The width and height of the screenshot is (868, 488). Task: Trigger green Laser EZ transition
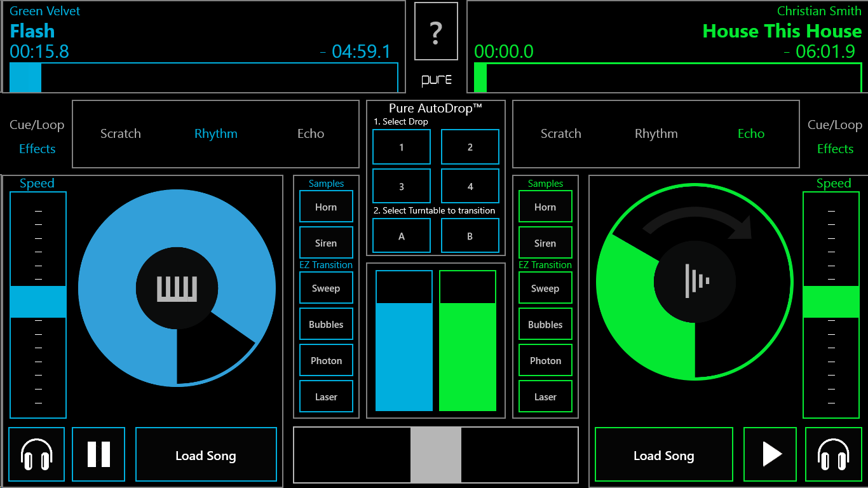[545, 396]
